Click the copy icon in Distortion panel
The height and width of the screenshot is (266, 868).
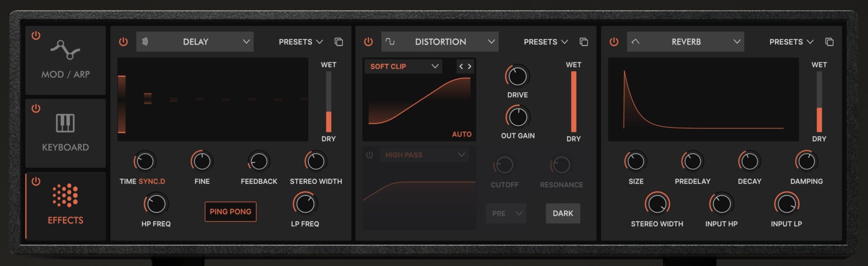click(x=584, y=42)
